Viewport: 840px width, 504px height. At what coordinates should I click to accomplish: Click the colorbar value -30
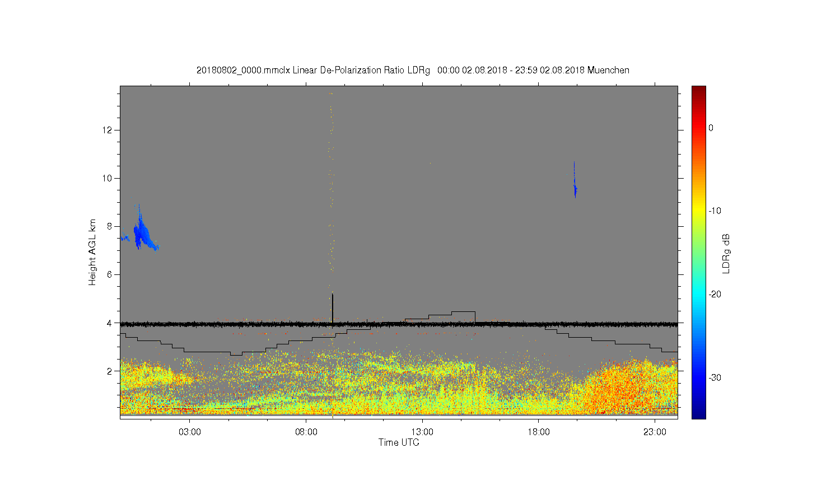tap(715, 377)
